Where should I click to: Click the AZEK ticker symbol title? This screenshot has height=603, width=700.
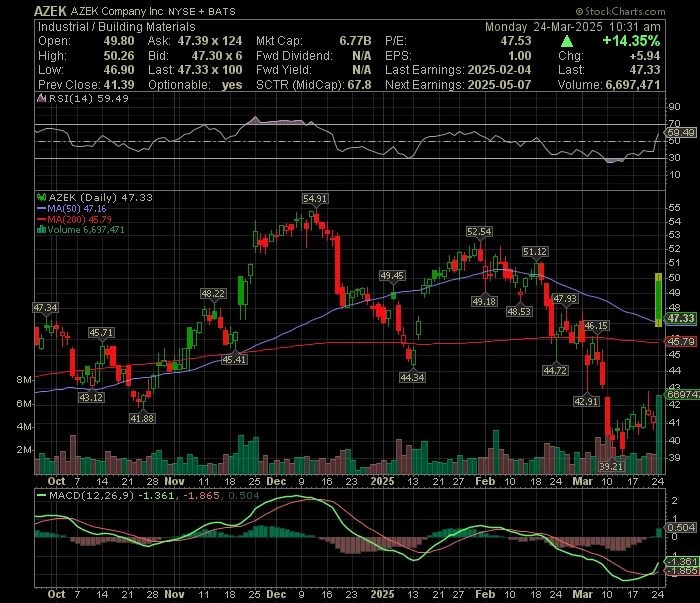pyautogui.click(x=50, y=11)
